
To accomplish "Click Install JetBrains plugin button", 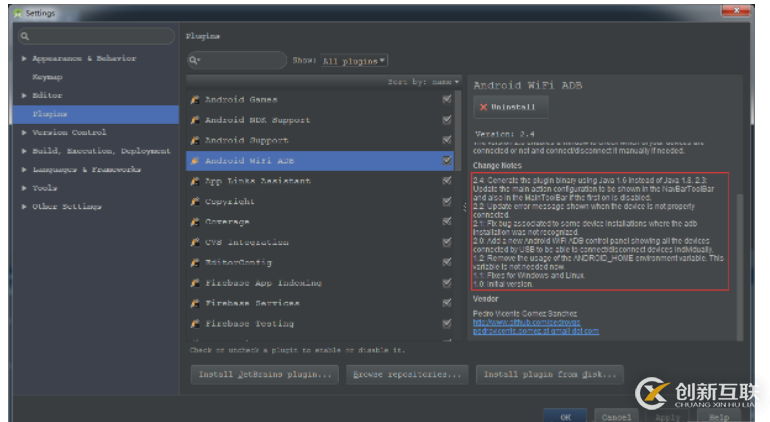I will click(265, 374).
